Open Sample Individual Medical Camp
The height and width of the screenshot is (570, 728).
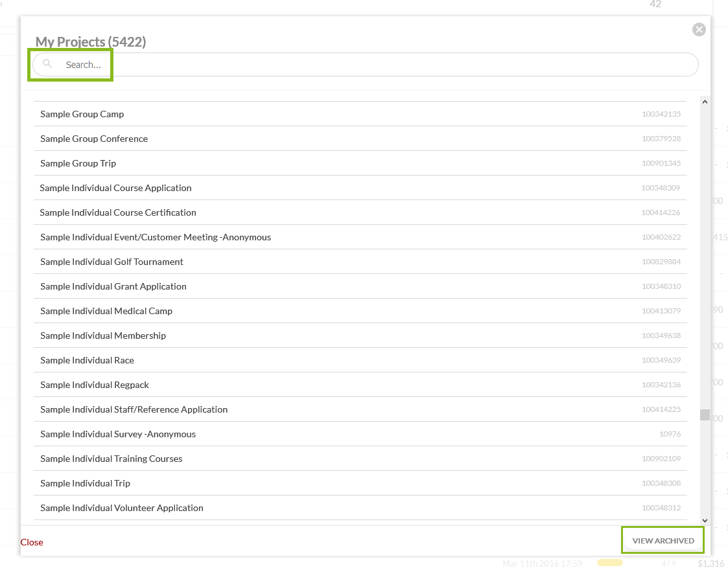(106, 311)
